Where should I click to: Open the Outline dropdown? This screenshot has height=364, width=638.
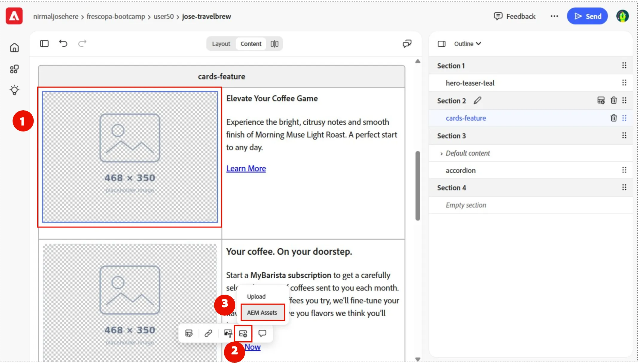pos(467,44)
